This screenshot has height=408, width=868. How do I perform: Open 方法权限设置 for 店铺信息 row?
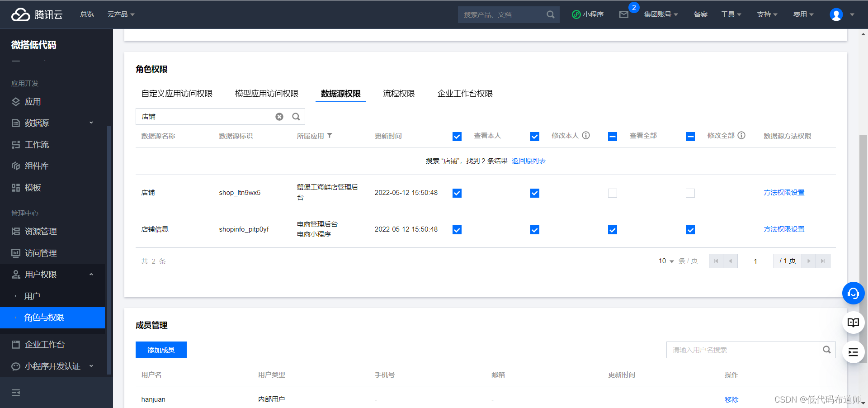coord(784,229)
